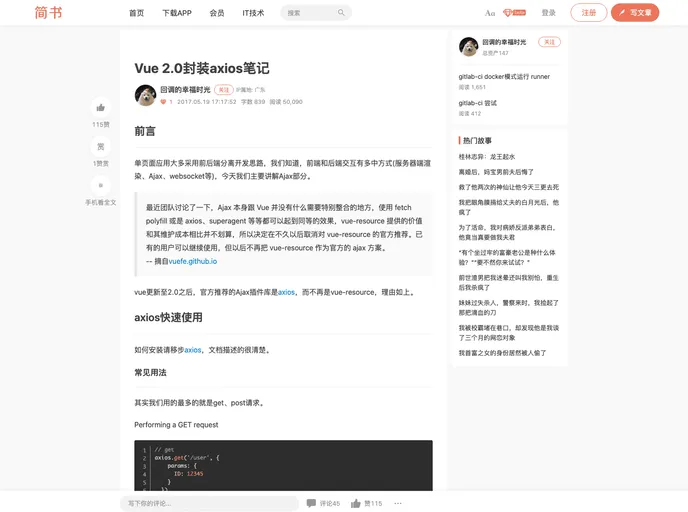Open gitlab-ci 尝试 article link

coord(477,103)
